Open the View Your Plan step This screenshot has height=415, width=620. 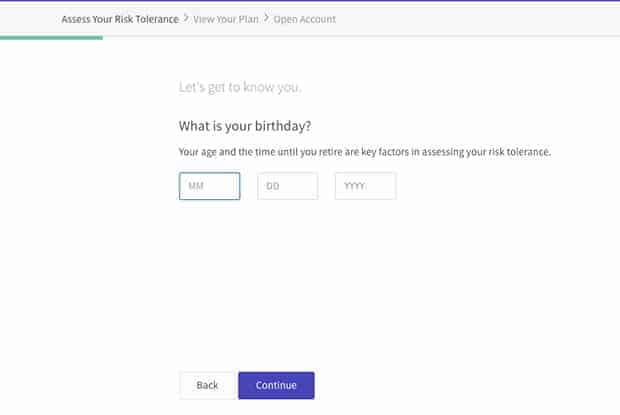coord(226,19)
